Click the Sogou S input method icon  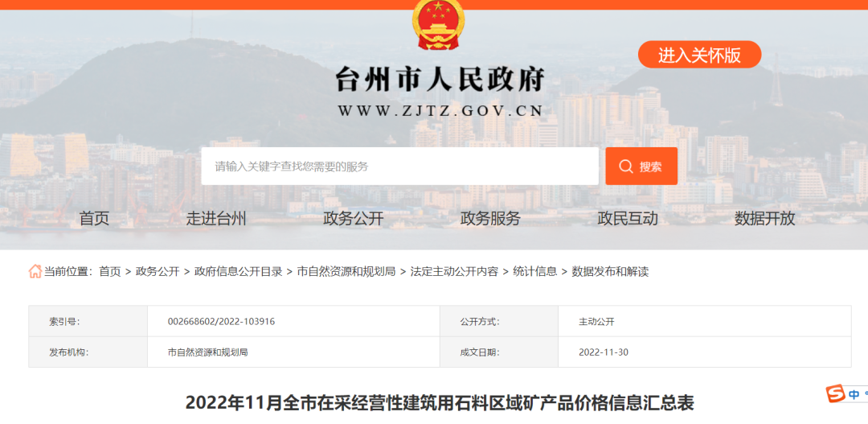pos(836,394)
